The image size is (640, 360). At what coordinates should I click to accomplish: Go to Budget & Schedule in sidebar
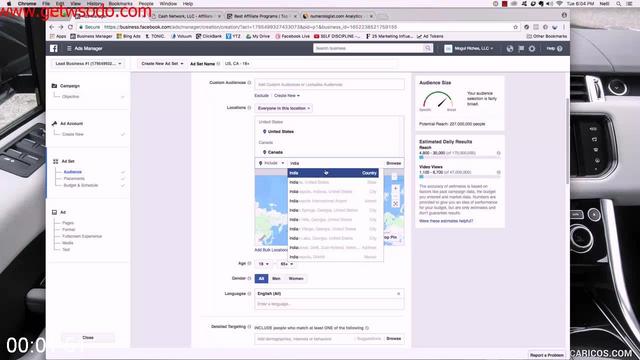click(80, 185)
